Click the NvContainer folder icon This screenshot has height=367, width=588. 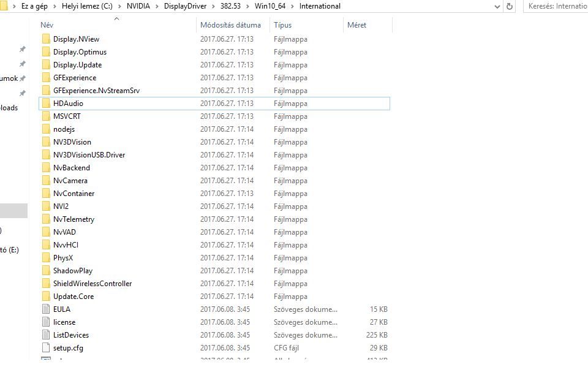[46, 193]
